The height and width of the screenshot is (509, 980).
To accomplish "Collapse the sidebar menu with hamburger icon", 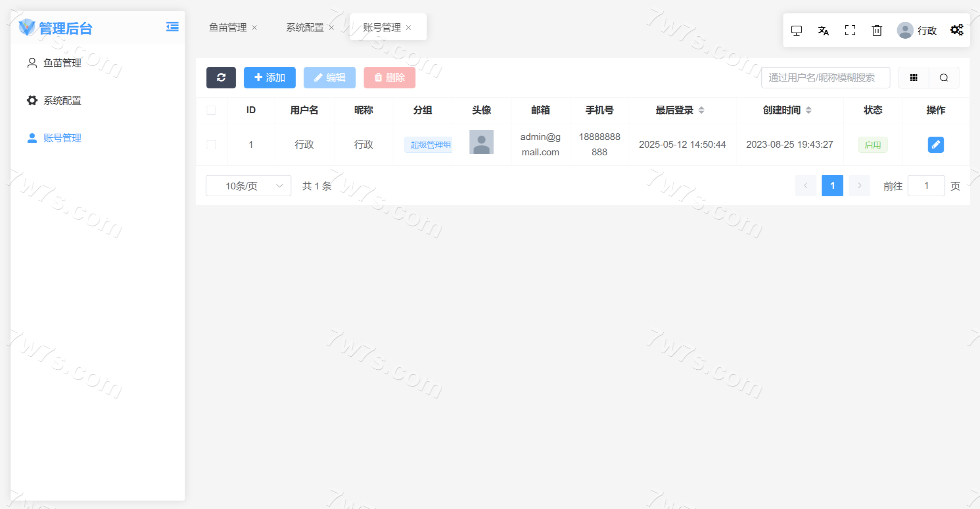I will point(172,27).
